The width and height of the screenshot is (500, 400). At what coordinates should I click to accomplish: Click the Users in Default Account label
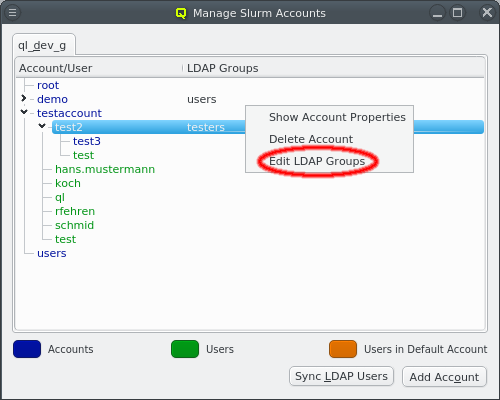click(x=425, y=349)
